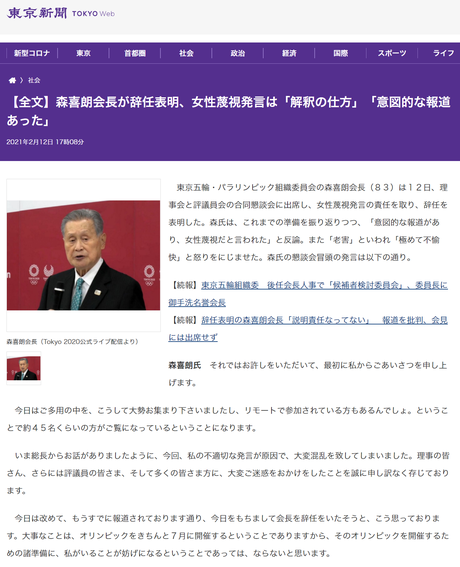
Task: Open the main photo of 森喜朗会長
Action: pyautogui.click(x=84, y=255)
